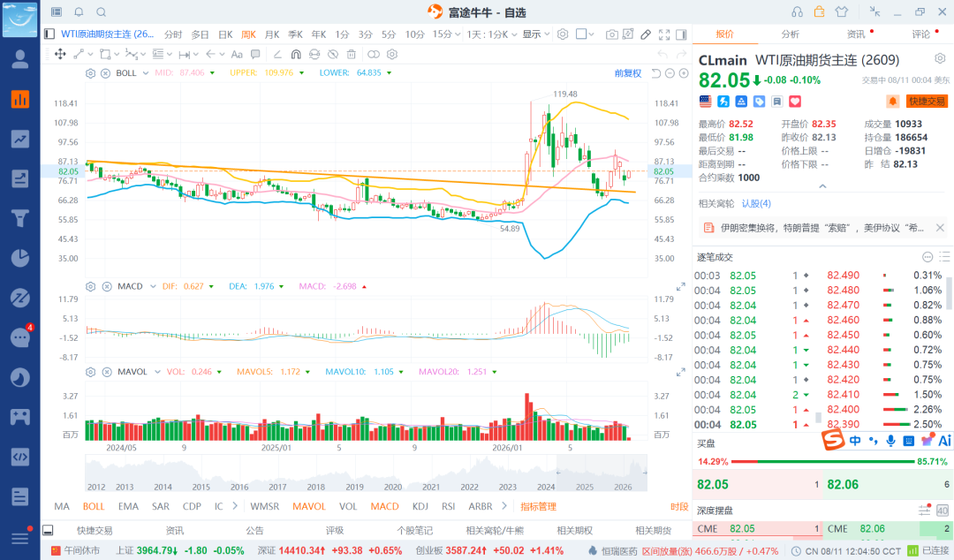Toggle hide all drawings eye icon
This screenshot has height=560, width=954.
(333, 54)
